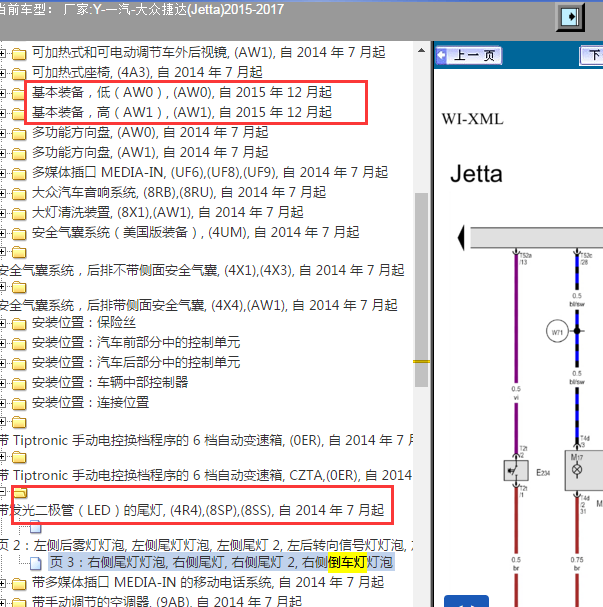The width and height of the screenshot is (603, 607).
Task: Click the tree panel vertical scrollbar thumb
Action: pos(421,290)
